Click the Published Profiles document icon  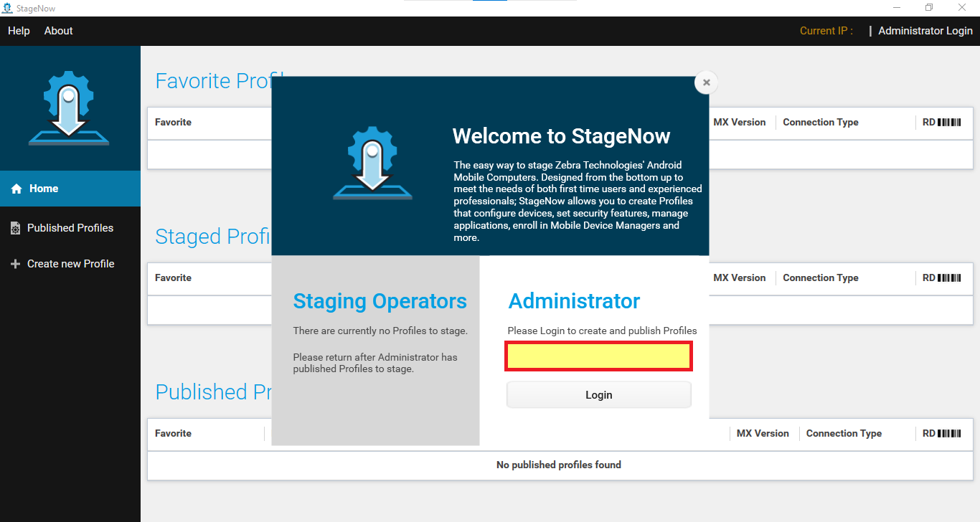coord(15,228)
